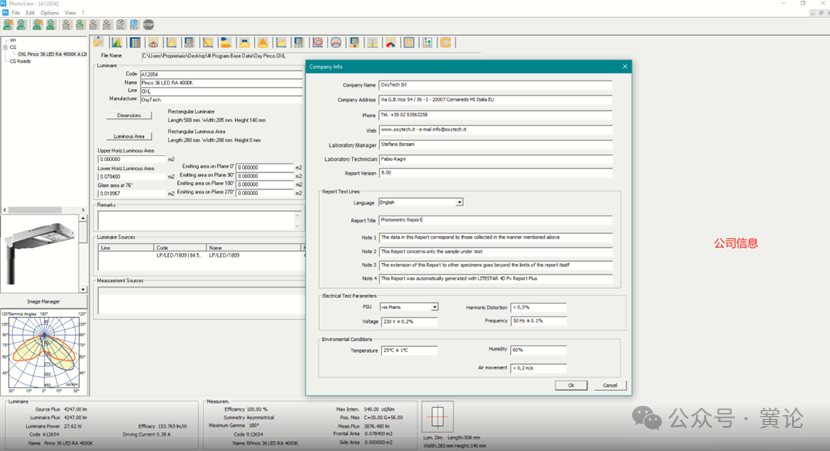Click the Upper Horiz Luminous Area field
Image resolution: width=830 pixels, height=451 pixels.
coord(132,159)
